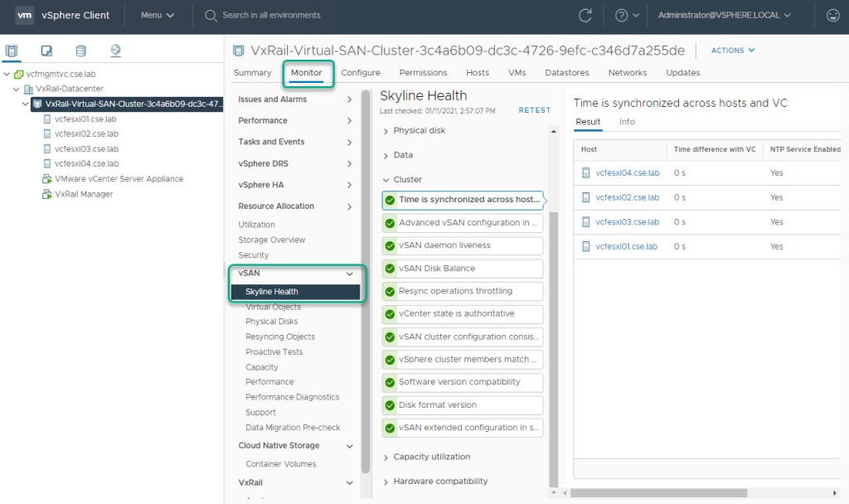Open the Actions dropdown for the cluster
849x504 pixels.
click(733, 51)
